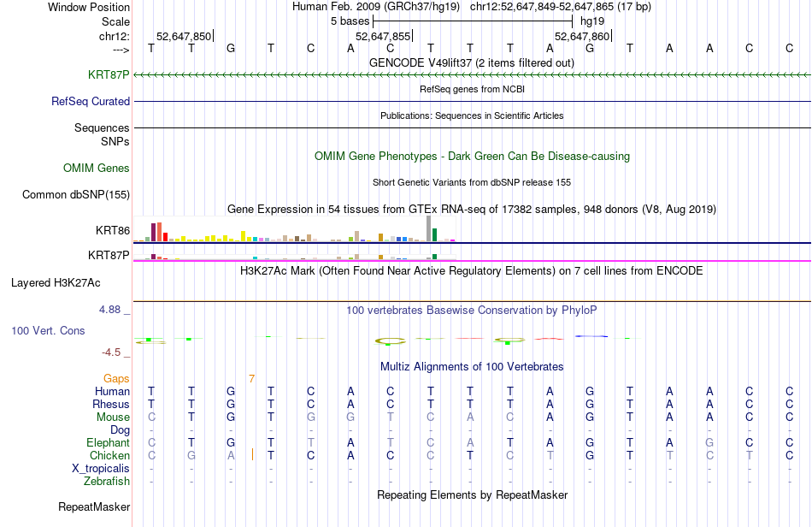812x527 pixels.
Task: Click the 5 bases scale bar
Action: (473, 21)
